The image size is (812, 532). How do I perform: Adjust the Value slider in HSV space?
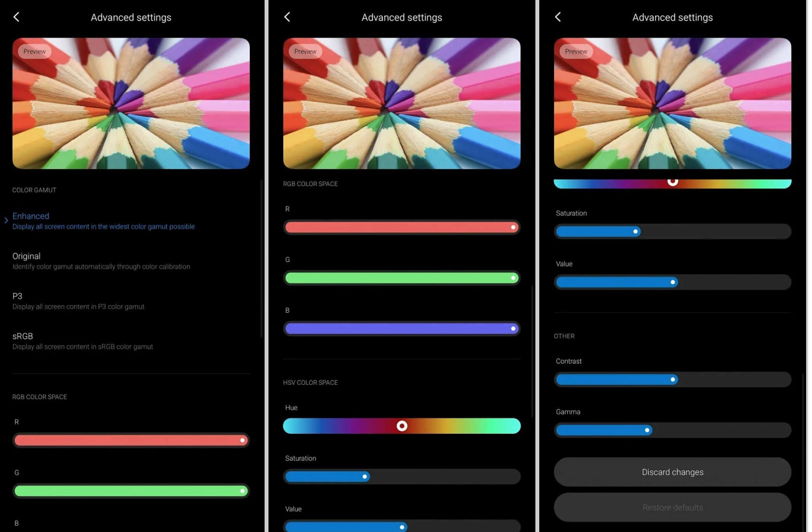(401, 526)
